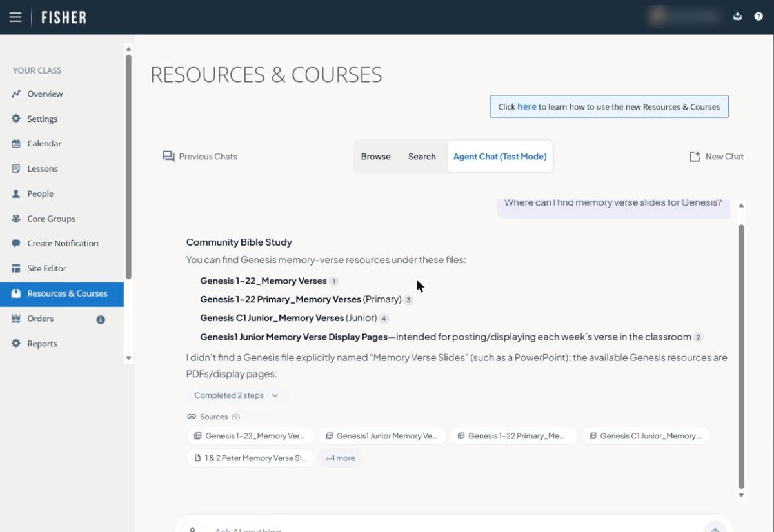Click sidebar scroll down arrow
Image resolution: width=774 pixels, height=532 pixels.
[x=128, y=358]
